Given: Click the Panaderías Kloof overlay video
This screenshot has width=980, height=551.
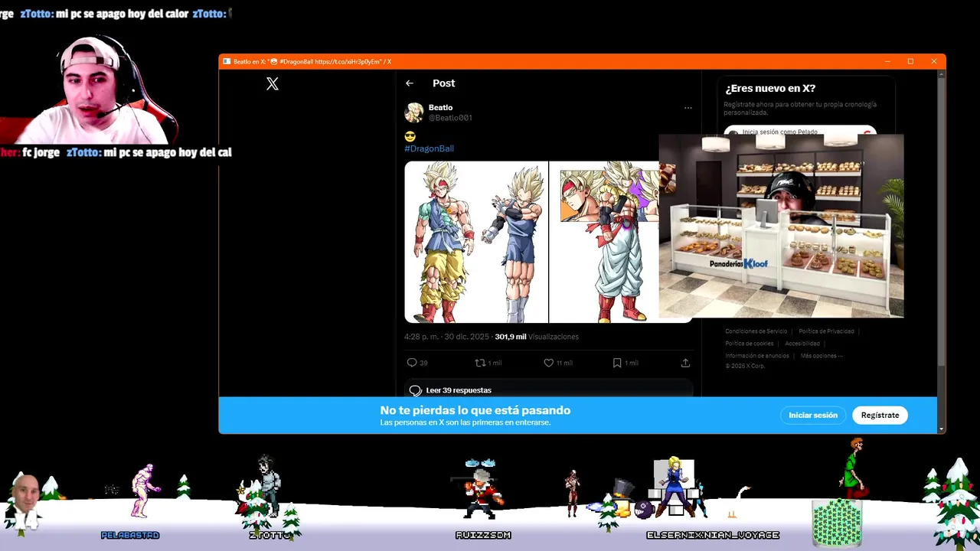Looking at the screenshot, I should [781, 226].
